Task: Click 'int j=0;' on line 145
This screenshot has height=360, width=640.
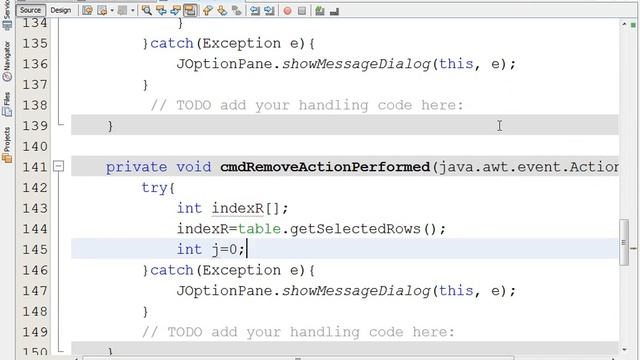Action: 211,249
